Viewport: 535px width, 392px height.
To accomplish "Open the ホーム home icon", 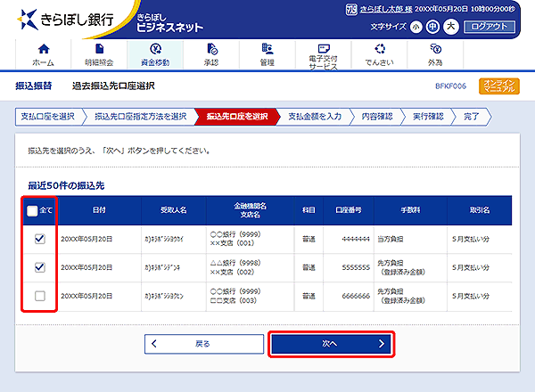I will pyautogui.click(x=42, y=53).
